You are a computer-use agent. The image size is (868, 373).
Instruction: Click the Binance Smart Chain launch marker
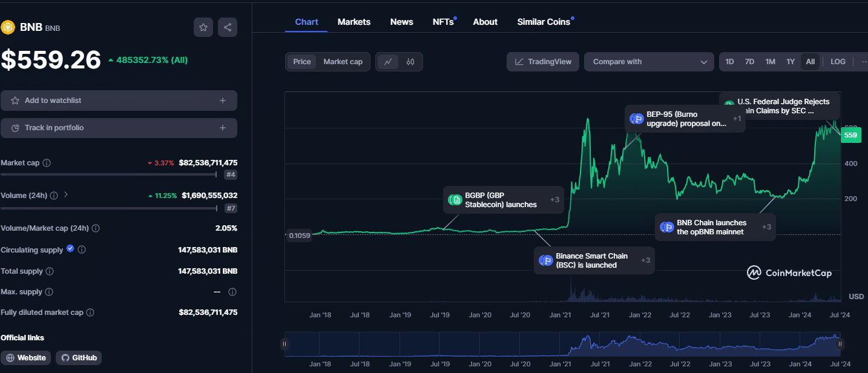[546, 260]
